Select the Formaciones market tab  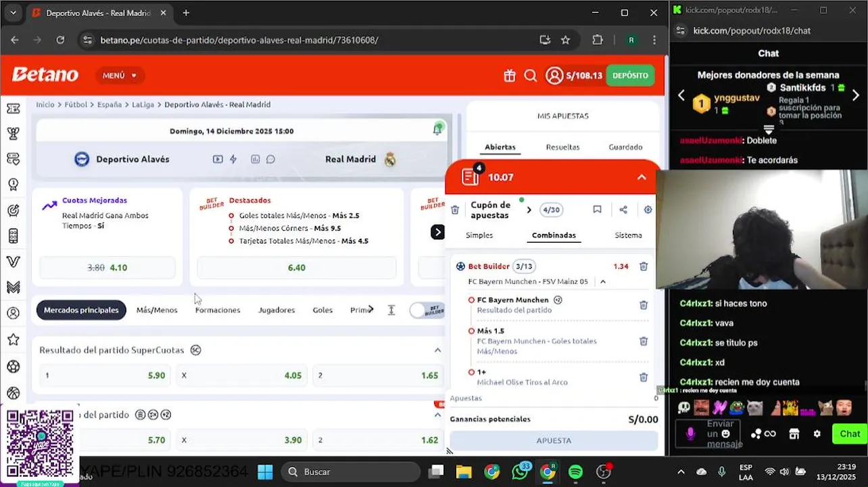pyautogui.click(x=218, y=310)
